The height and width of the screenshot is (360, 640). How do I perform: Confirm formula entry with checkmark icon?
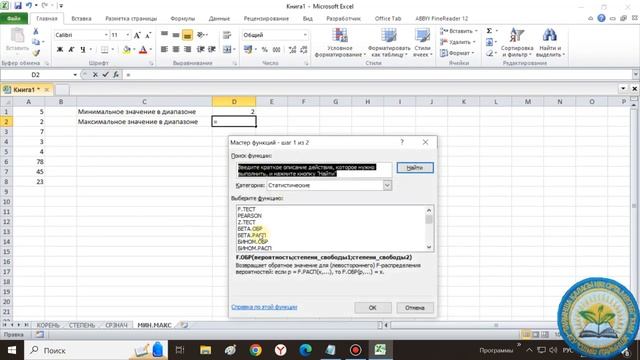tap(105, 75)
